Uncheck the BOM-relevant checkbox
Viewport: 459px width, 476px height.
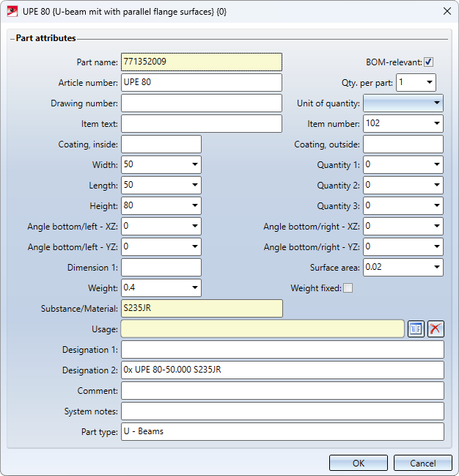point(428,62)
